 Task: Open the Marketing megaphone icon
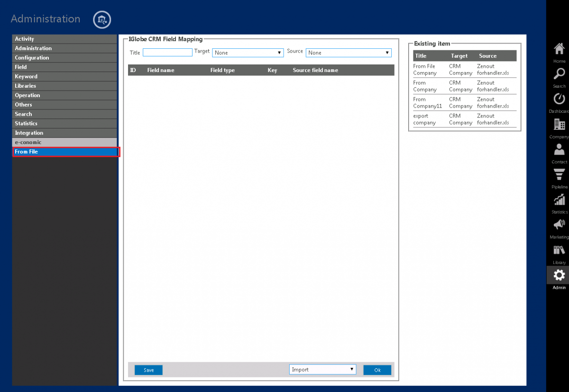pyautogui.click(x=559, y=224)
